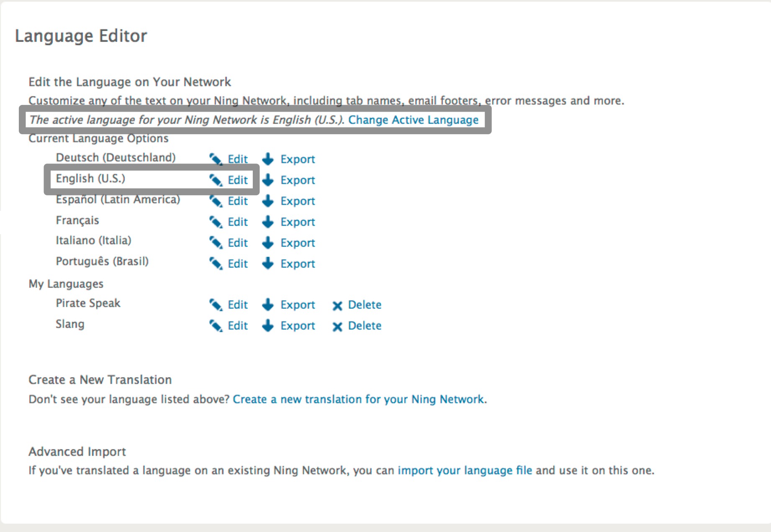Click the pencil icon for Slang
The width and height of the screenshot is (771, 532).
[216, 325]
